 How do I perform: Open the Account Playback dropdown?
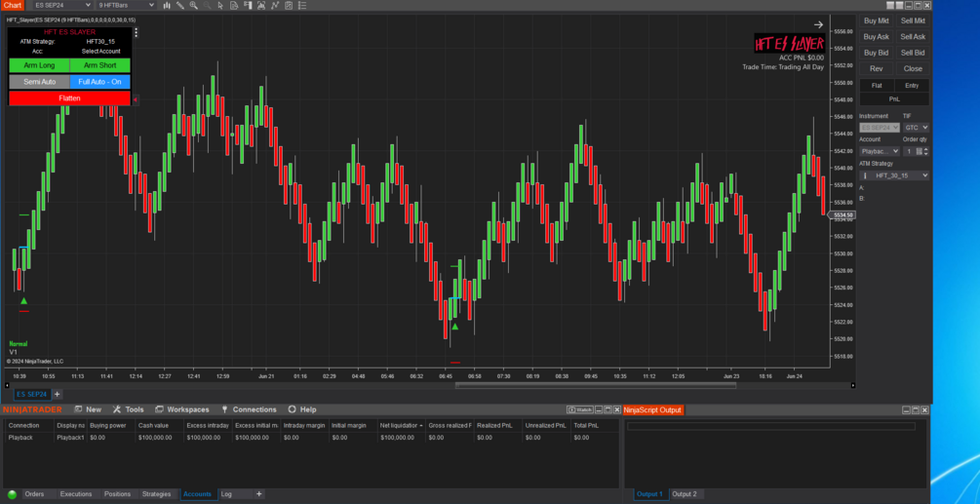click(x=880, y=151)
